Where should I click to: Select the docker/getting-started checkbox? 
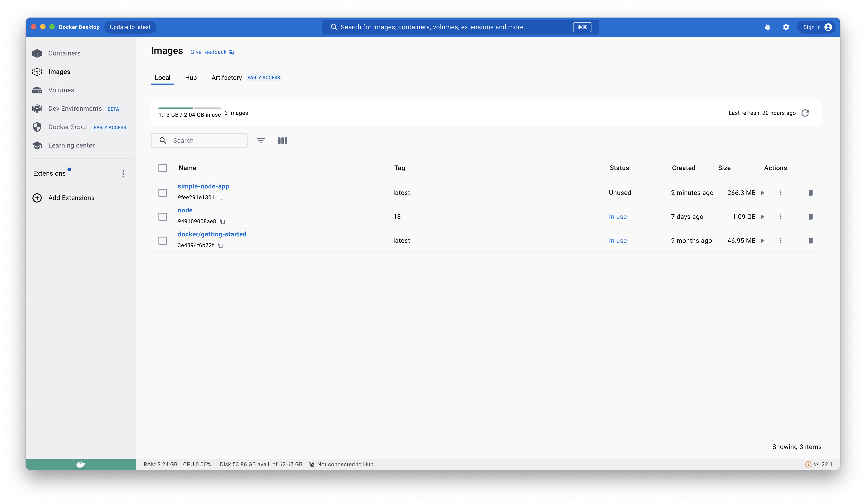click(x=163, y=241)
